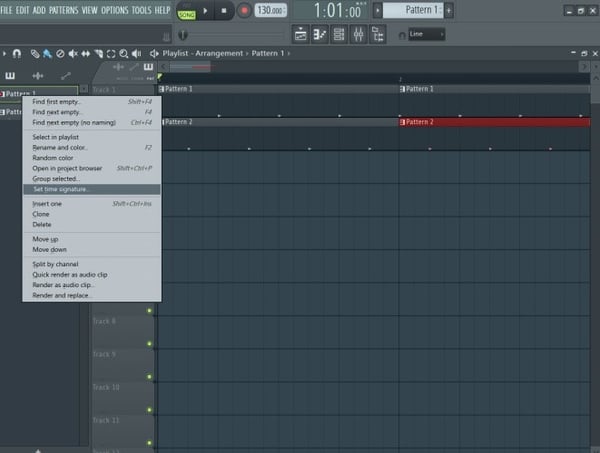Activate the Playback (speaker) tool
This screenshot has width=600, height=453.
pos(137,54)
